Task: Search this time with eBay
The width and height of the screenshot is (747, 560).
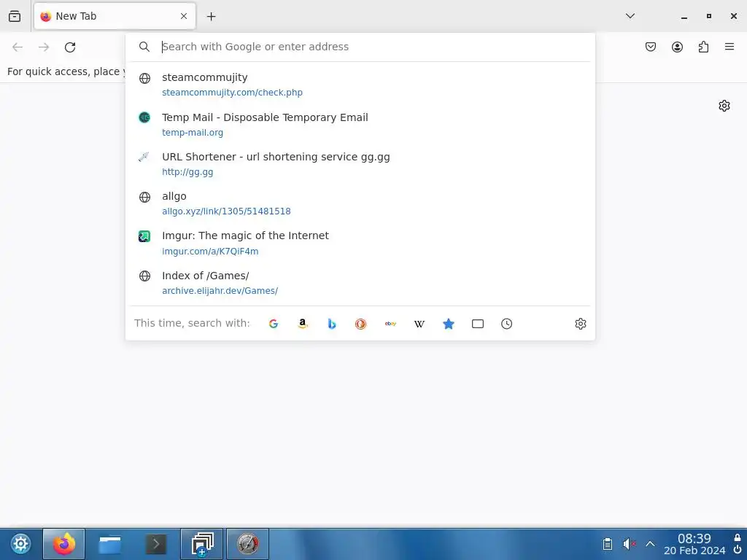Action: (390, 324)
